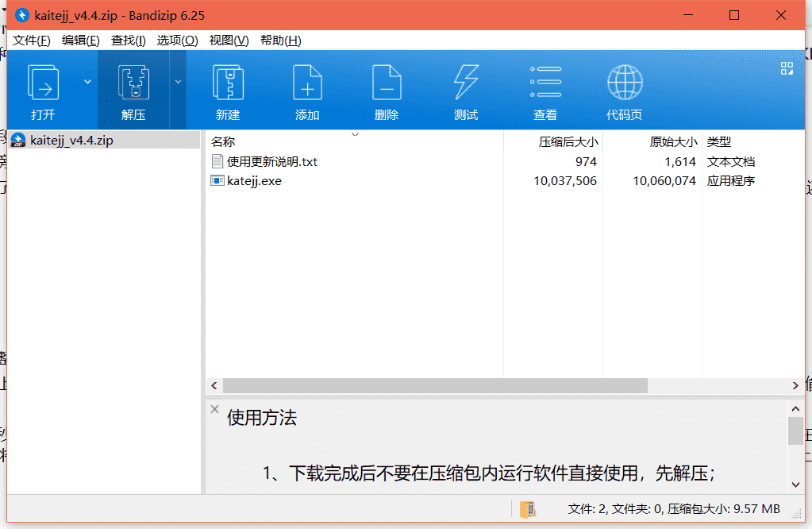Open the 编辑(E) menu
Screen dimensions: 812x529
click(x=80, y=41)
